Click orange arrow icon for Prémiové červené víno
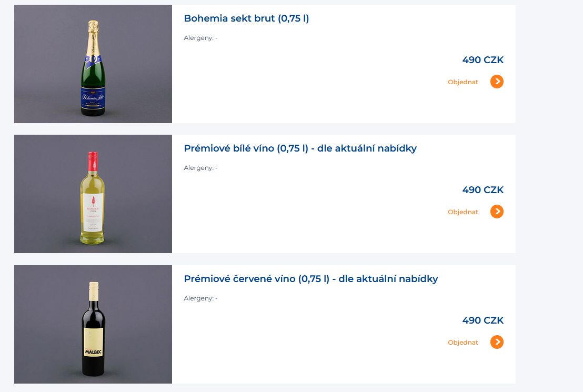The width and height of the screenshot is (583, 392). pos(497,342)
